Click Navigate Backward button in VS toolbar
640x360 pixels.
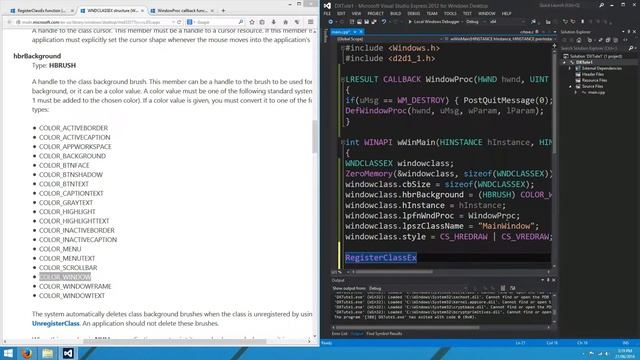[331, 22]
